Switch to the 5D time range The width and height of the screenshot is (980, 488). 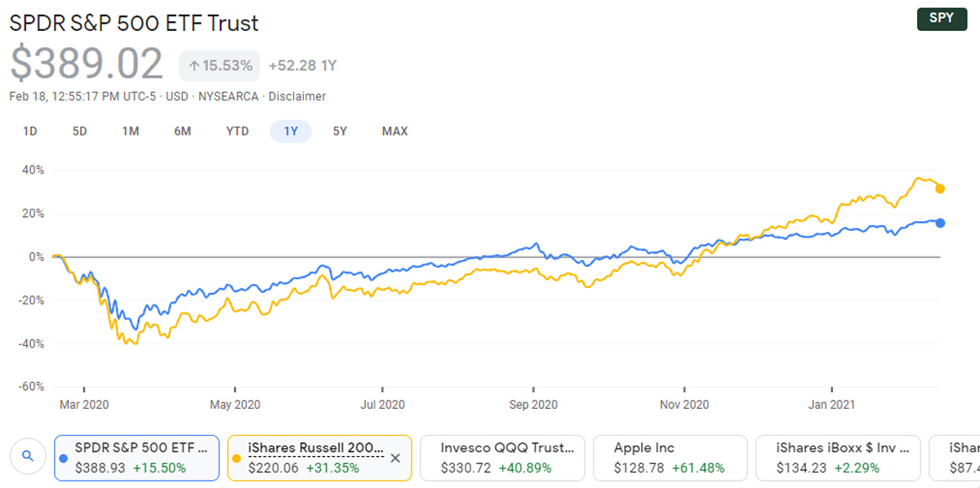point(80,131)
